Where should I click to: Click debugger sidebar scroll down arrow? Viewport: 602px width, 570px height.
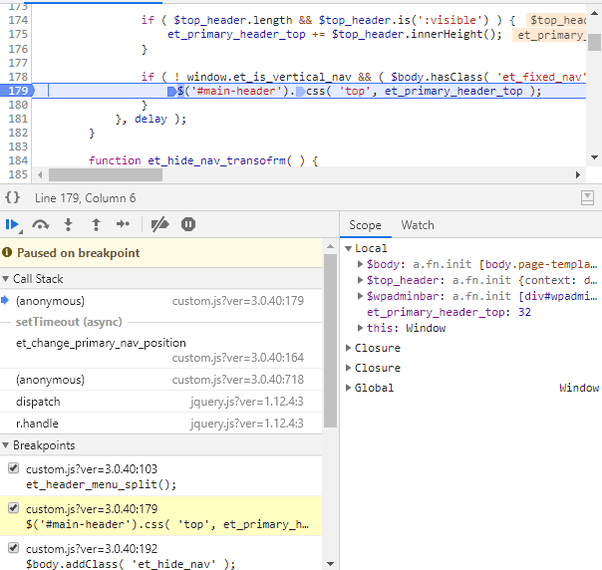coord(330,564)
